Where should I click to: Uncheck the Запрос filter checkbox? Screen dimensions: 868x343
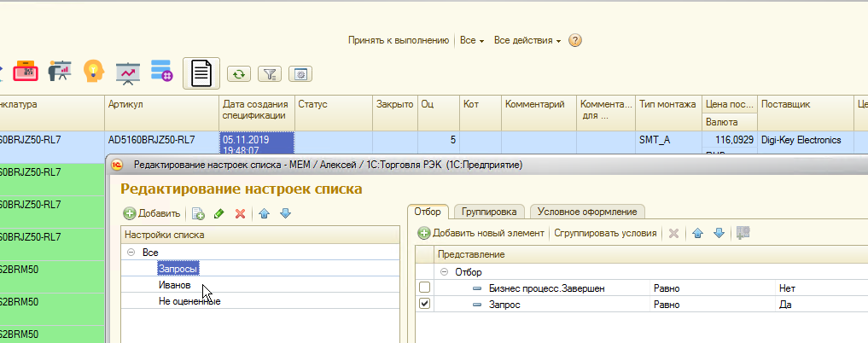pyautogui.click(x=425, y=304)
